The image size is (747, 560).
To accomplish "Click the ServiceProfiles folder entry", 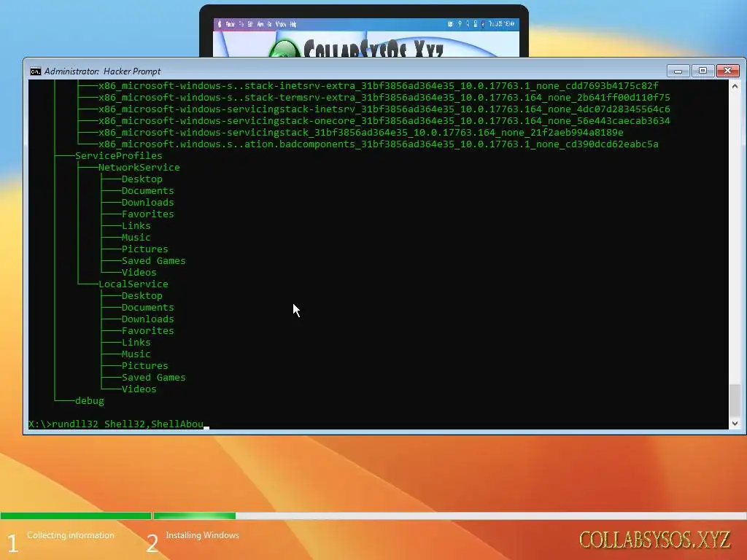I will coord(119,156).
